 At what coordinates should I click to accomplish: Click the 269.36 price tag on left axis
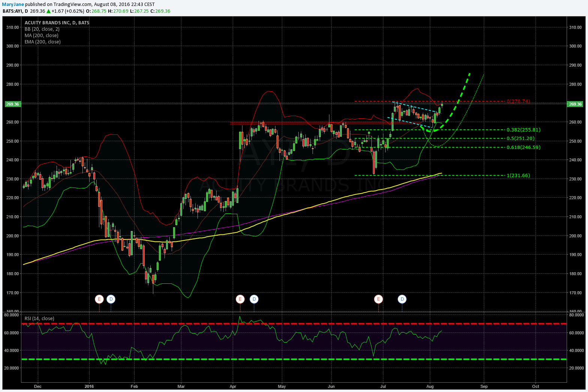click(x=12, y=104)
